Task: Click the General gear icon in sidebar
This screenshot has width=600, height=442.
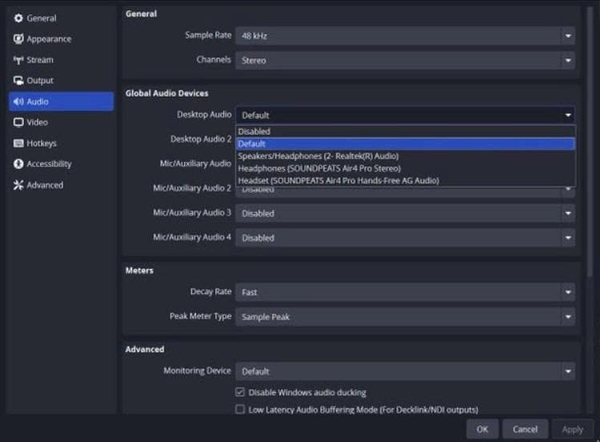Action: coord(18,18)
